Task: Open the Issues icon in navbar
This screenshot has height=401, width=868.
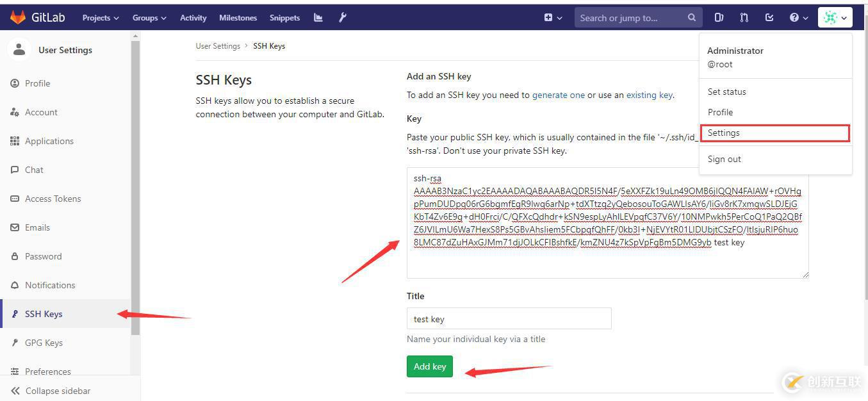Action: [x=719, y=18]
